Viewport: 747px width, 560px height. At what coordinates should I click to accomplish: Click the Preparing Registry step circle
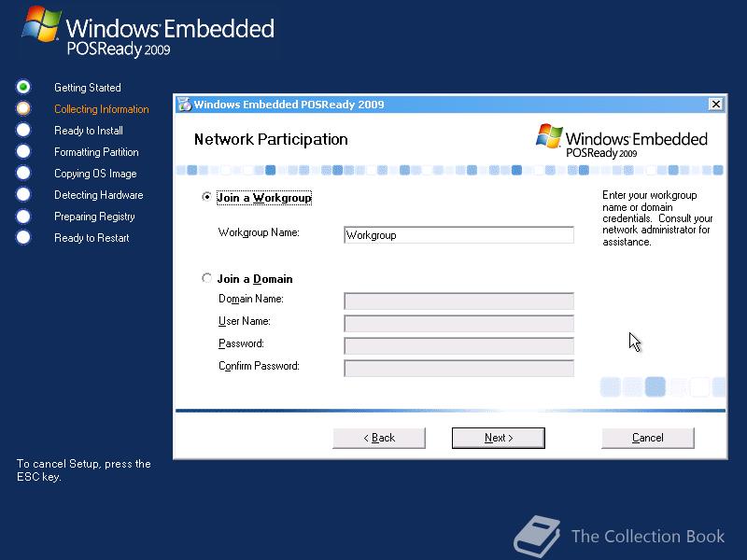coord(23,217)
